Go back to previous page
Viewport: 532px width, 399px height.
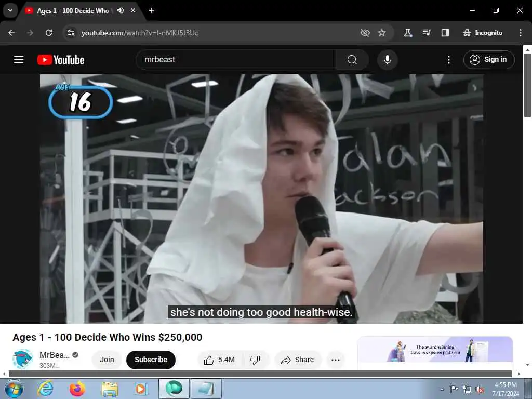(11, 33)
